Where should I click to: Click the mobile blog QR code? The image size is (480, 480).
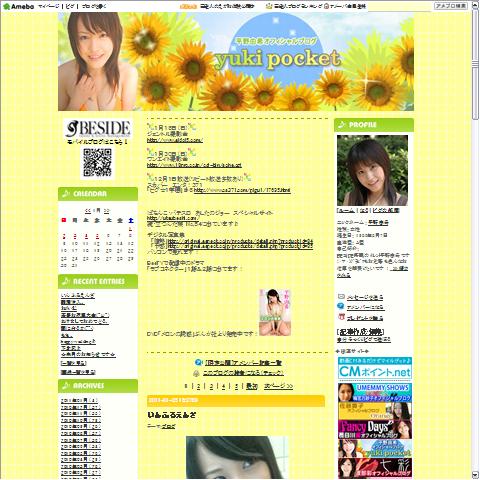click(97, 163)
